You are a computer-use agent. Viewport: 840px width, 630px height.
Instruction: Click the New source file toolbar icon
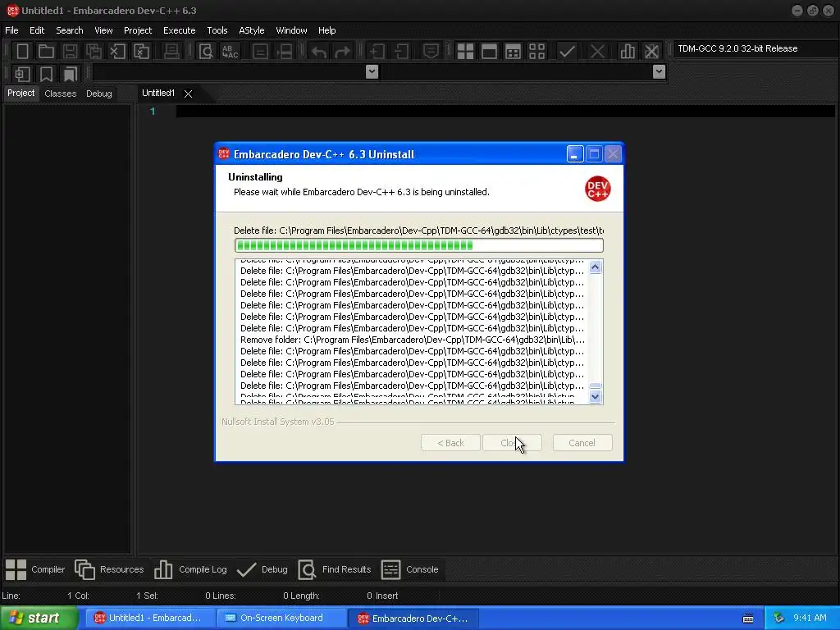click(x=22, y=52)
